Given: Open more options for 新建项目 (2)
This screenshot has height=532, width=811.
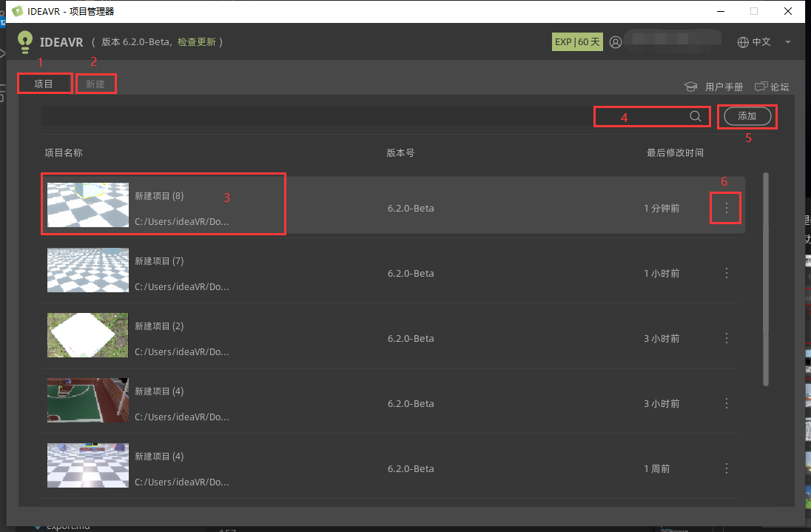Looking at the screenshot, I should click(726, 338).
